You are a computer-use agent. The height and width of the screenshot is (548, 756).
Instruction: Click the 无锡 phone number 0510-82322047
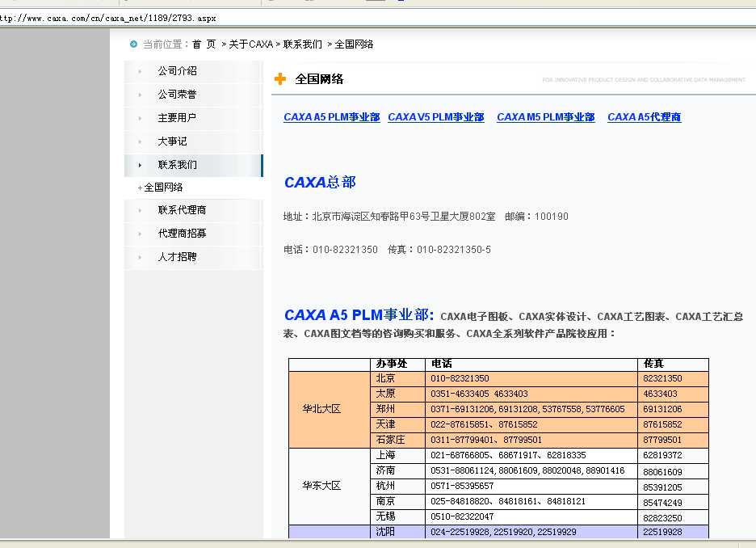[x=462, y=517]
